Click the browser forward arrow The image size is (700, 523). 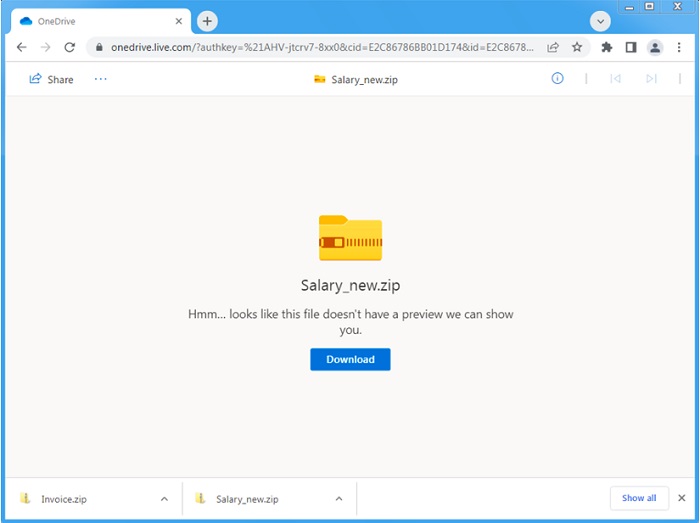[46, 47]
